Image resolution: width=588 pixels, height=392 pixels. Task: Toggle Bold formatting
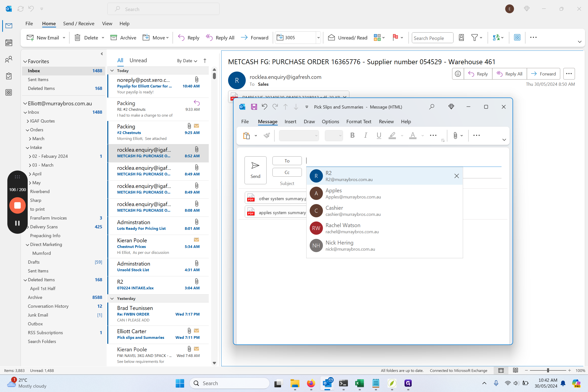353,135
